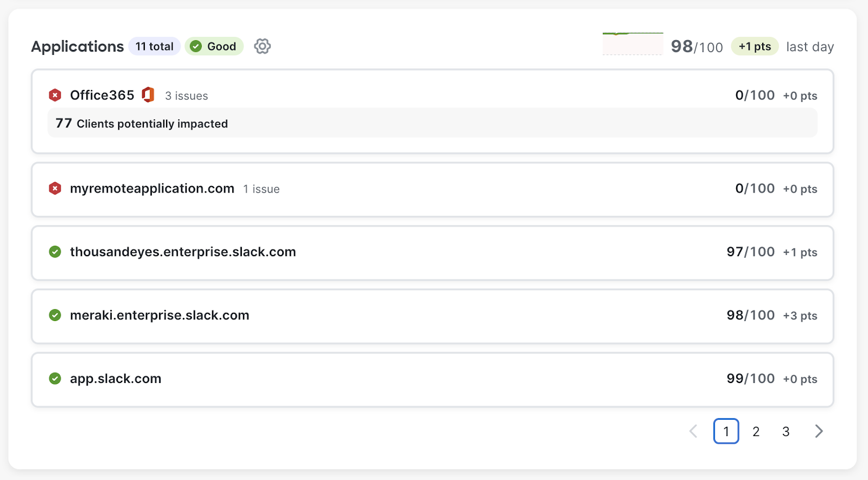The image size is (868, 480).
Task: Click the 0/100 score for Office365
Action: [755, 95]
